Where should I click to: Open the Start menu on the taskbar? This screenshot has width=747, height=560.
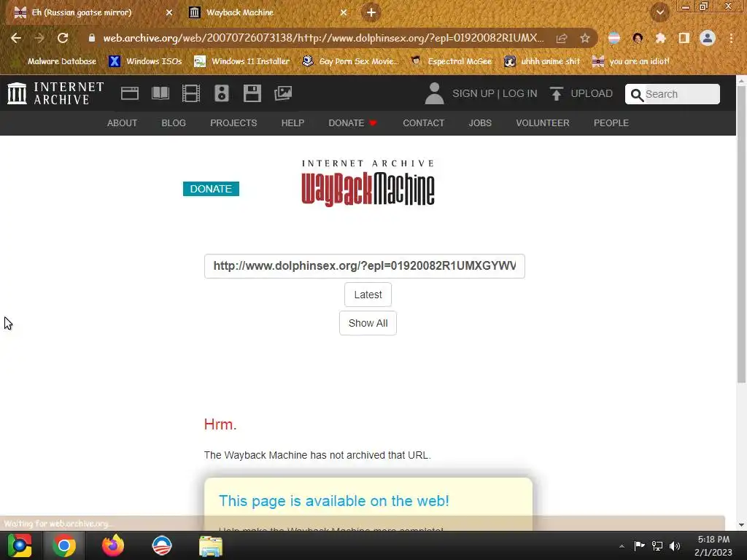click(x=20, y=545)
